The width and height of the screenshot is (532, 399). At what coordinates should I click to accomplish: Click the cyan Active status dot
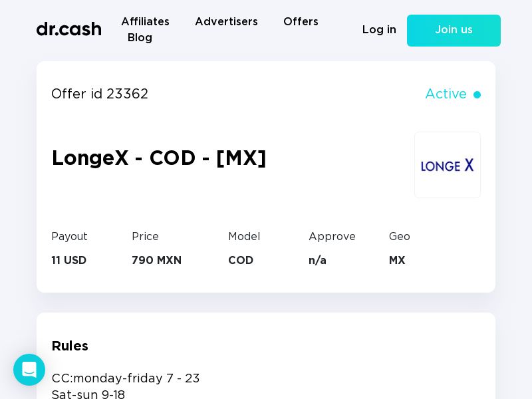pos(477,95)
